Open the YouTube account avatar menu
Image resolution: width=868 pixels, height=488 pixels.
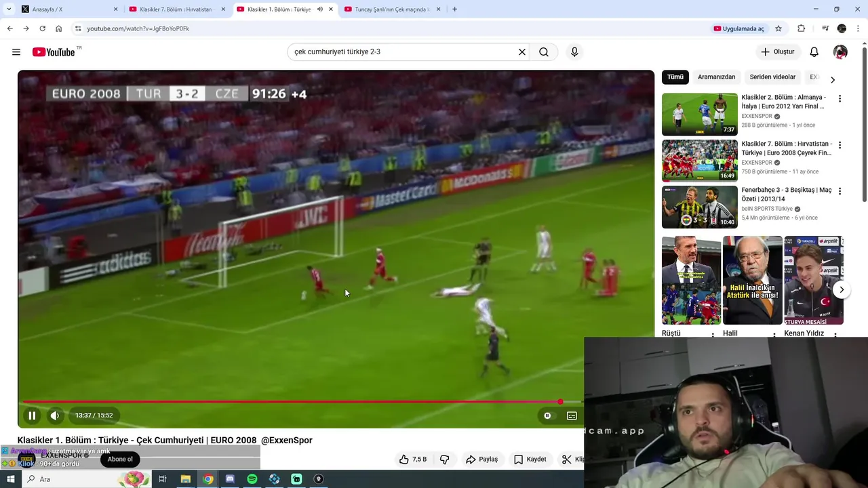coord(840,52)
